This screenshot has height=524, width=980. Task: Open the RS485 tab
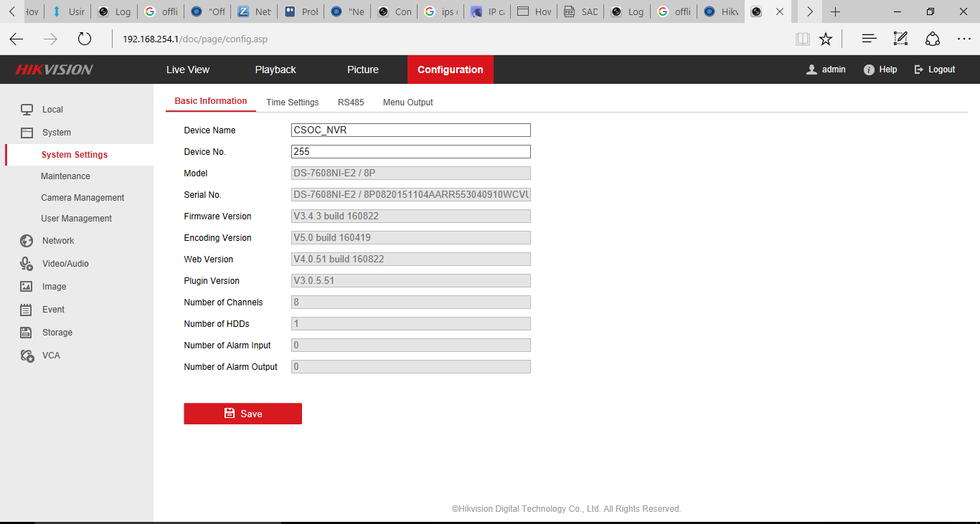pyautogui.click(x=351, y=103)
